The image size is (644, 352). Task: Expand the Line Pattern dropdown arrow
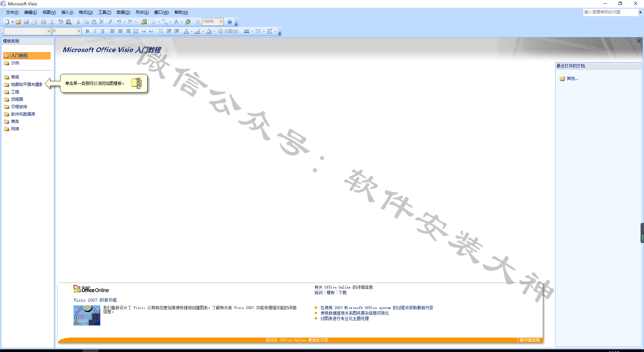point(264,32)
